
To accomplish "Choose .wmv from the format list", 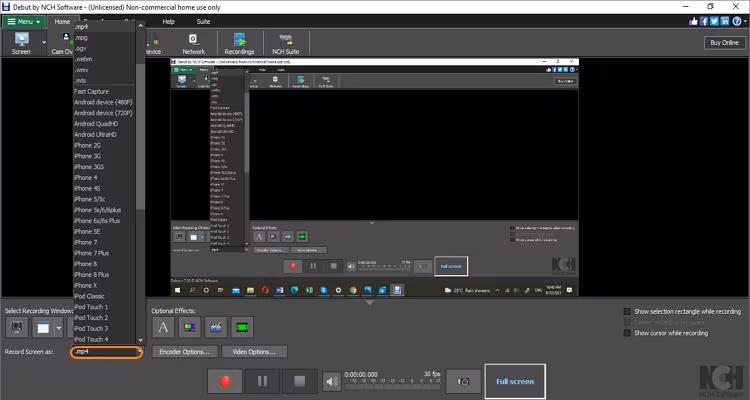I will [104, 70].
